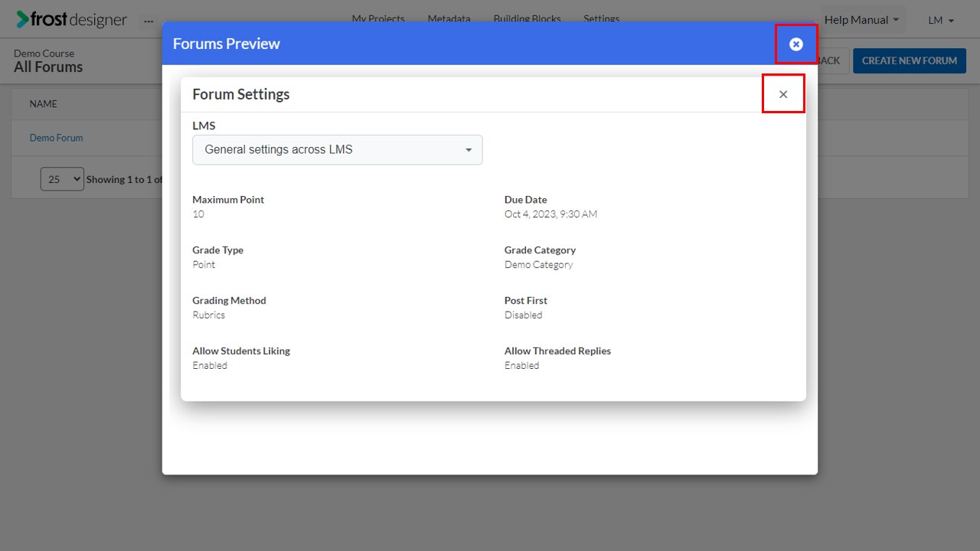Click the All Forums page title
Viewport: 980px width, 551px height.
(48, 67)
